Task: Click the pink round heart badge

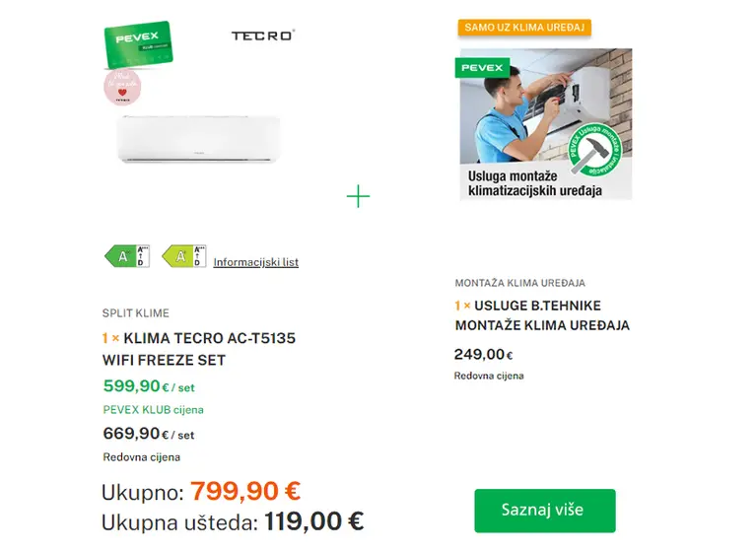Action: click(122, 88)
